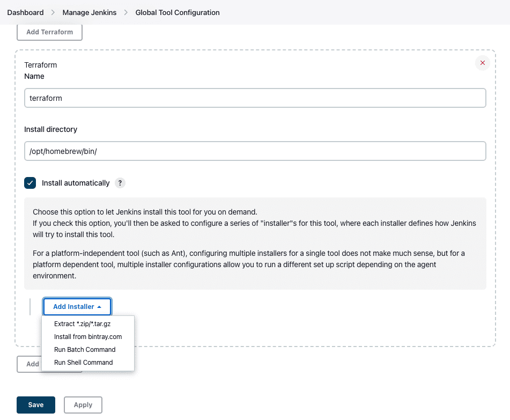
Task: Open Manage Jenkins from the breadcrumb
Action: click(89, 12)
